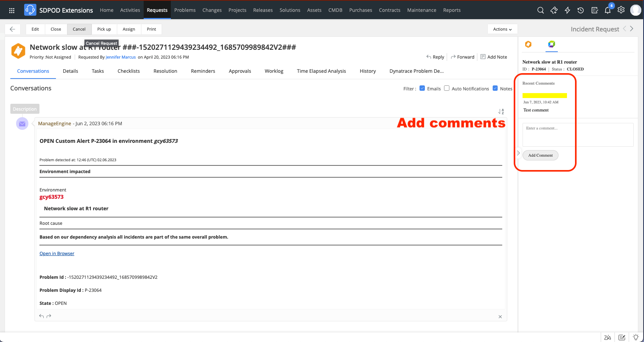Click the Edit button
The image size is (644, 342).
click(x=35, y=29)
